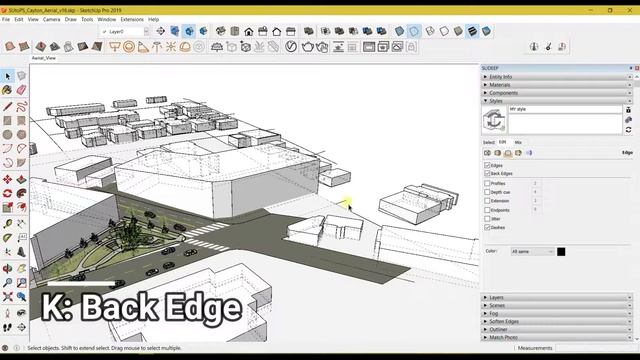Viewport: 640px width, 360px height.
Task: Open Background settings in style editor
Action: (x=508, y=153)
